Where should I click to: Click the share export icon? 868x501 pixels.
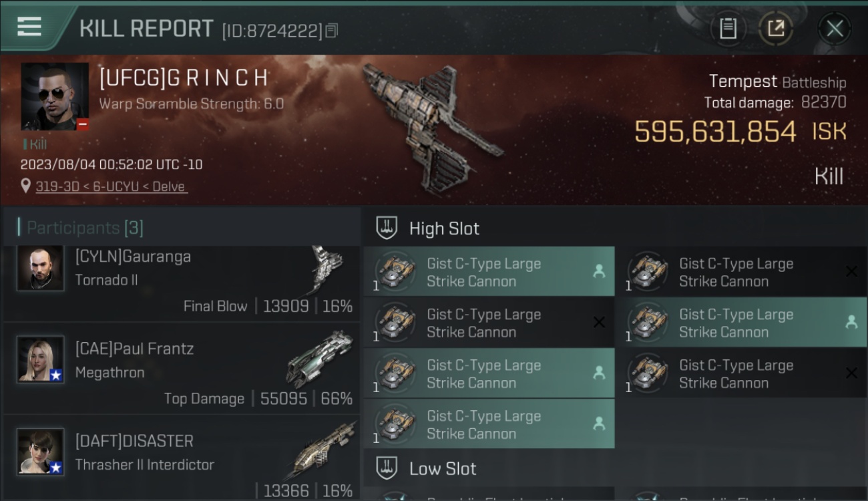[x=775, y=28]
